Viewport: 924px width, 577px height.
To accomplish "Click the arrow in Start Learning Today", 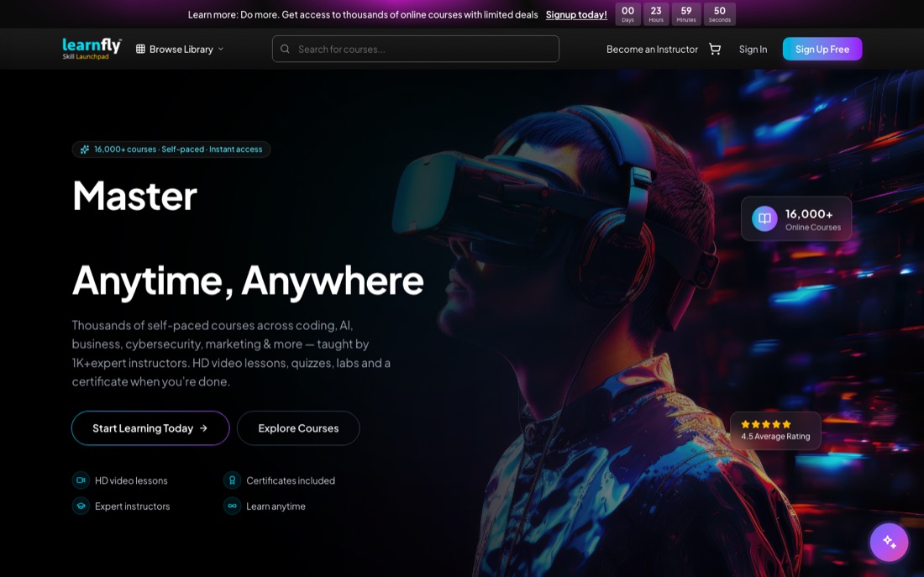I will pyautogui.click(x=203, y=428).
